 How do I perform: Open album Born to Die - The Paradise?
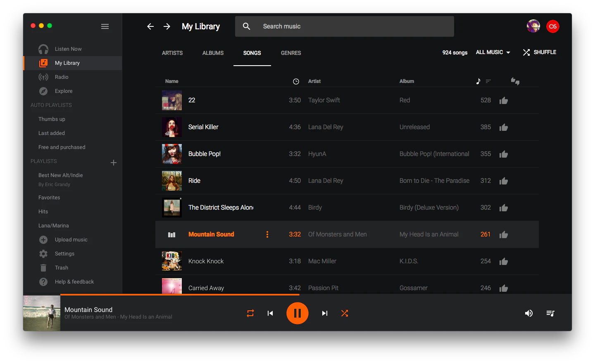pyautogui.click(x=434, y=181)
